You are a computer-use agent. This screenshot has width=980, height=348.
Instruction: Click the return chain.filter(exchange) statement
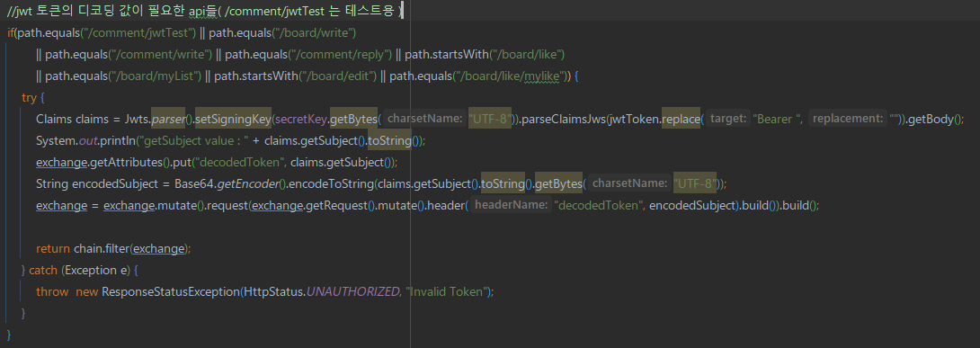pyautogui.click(x=113, y=249)
